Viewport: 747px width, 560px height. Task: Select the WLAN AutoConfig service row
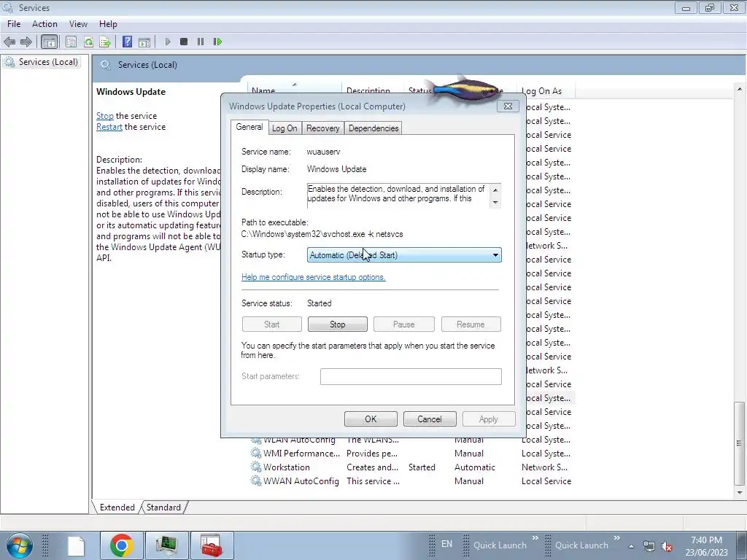pyautogui.click(x=413, y=440)
